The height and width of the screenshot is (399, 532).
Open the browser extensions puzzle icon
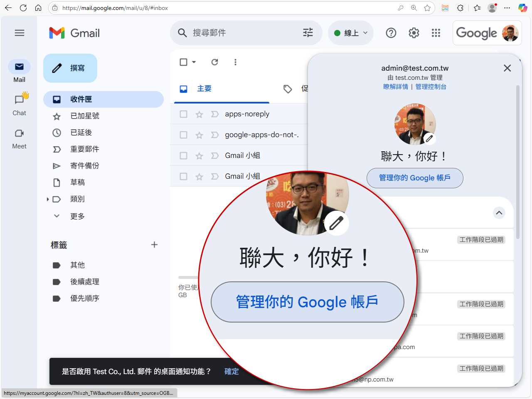coord(460,8)
